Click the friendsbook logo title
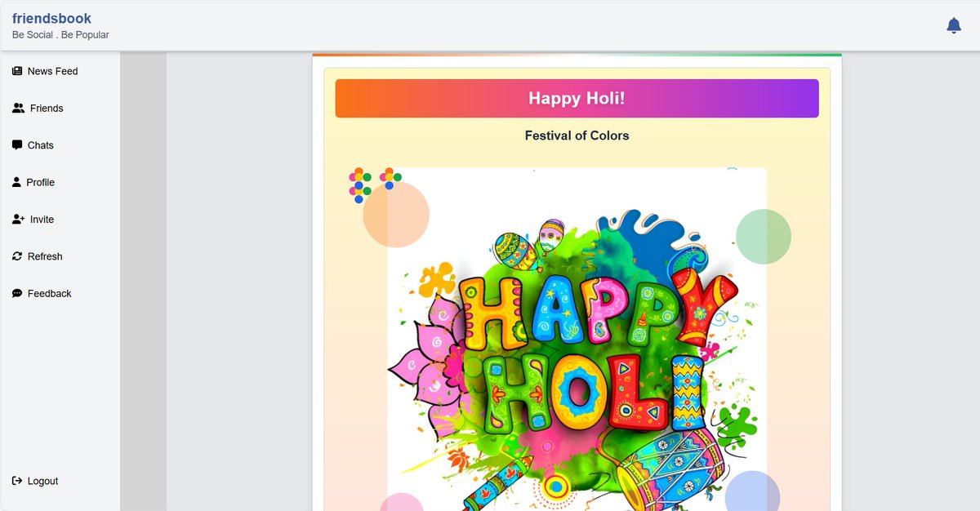Image resolution: width=980 pixels, height=511 pixels. (x=51, y=18)
